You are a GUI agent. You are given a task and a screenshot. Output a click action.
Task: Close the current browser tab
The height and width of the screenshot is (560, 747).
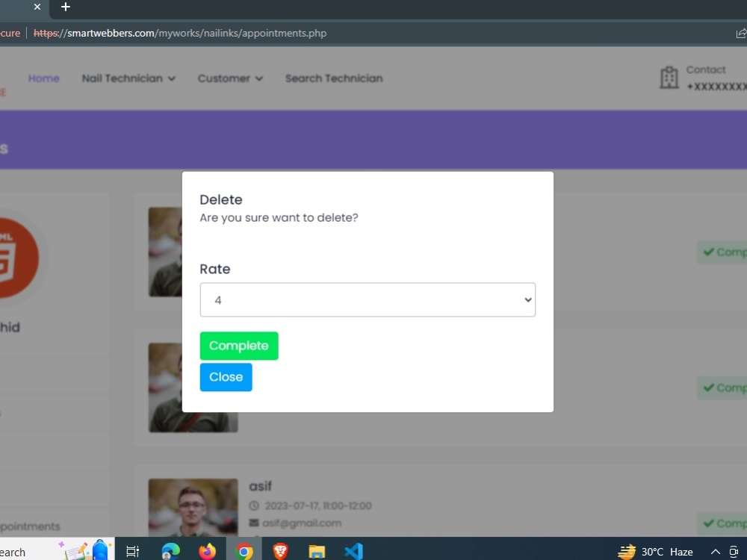(37, 7)
